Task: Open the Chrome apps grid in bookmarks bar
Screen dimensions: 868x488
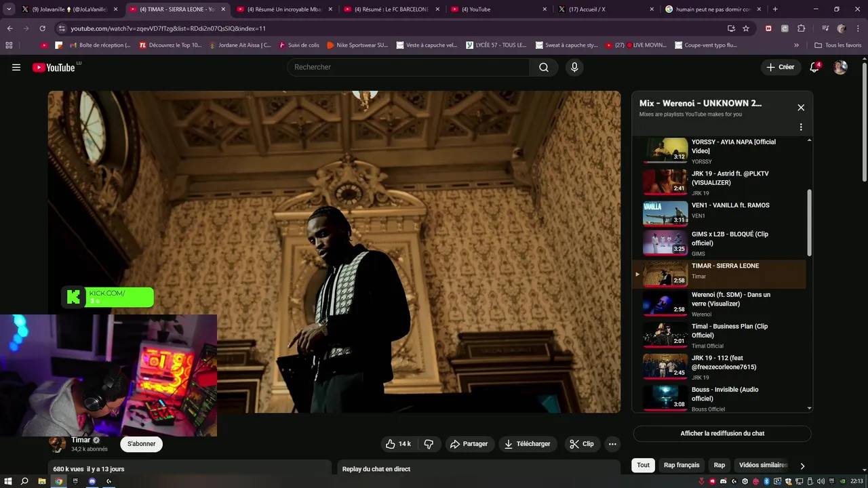Action: (9, 45)
